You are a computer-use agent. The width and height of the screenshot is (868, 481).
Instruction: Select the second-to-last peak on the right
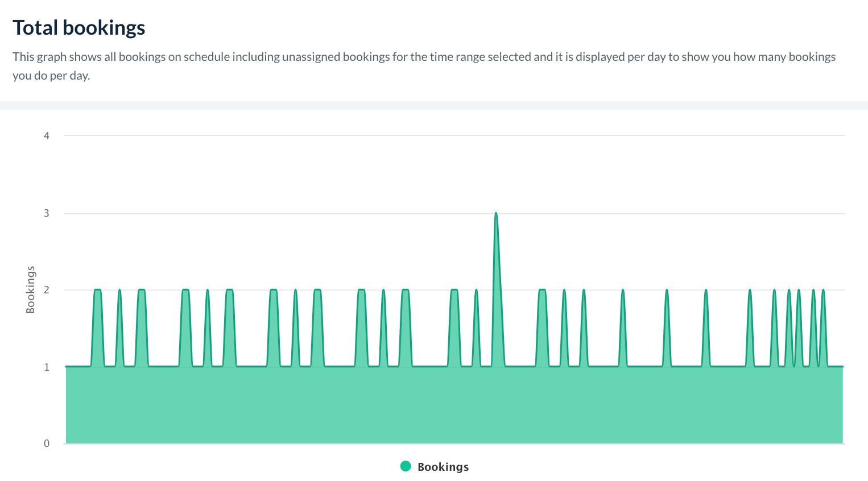tap(813, 291)
